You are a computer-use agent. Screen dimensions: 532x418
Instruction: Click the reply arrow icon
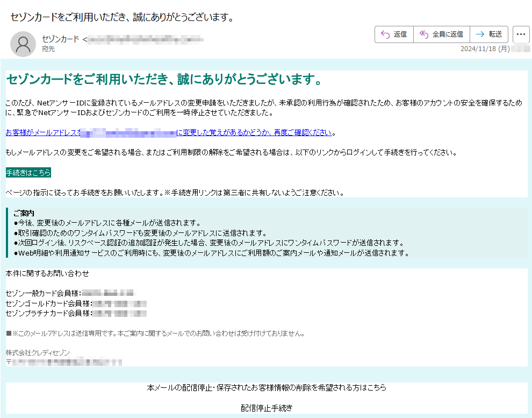pyautogui.click(x=385, y=34)
